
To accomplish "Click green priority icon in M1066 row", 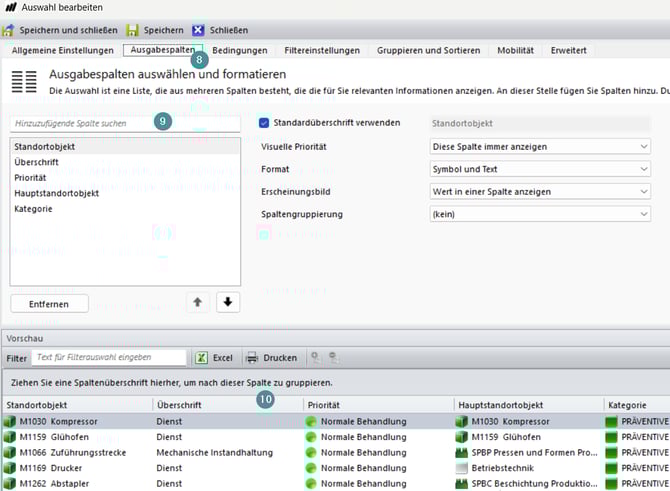I will pos(311,453).
